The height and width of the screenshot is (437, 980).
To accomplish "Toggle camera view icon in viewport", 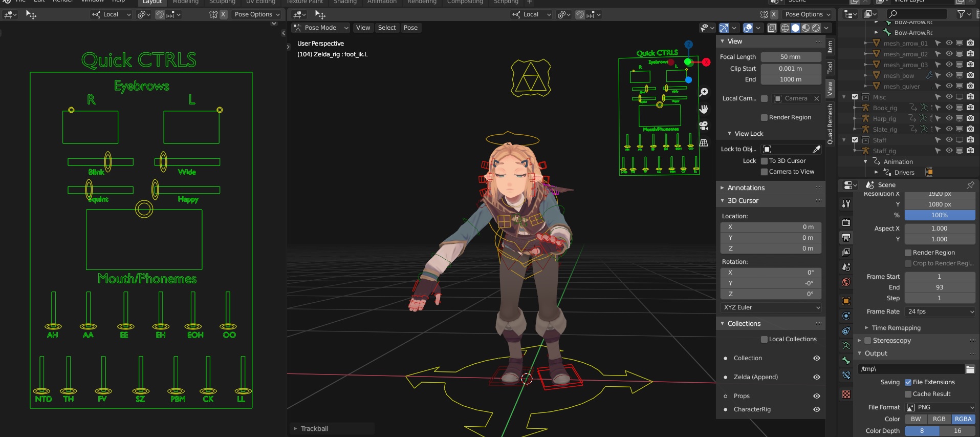I will (704, 126).
